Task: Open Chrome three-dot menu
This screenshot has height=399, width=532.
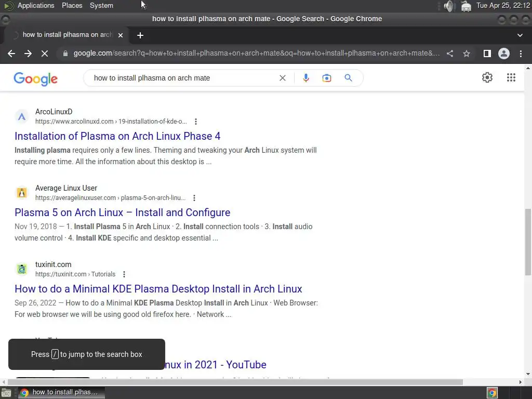Action: [x=521, y=54]
